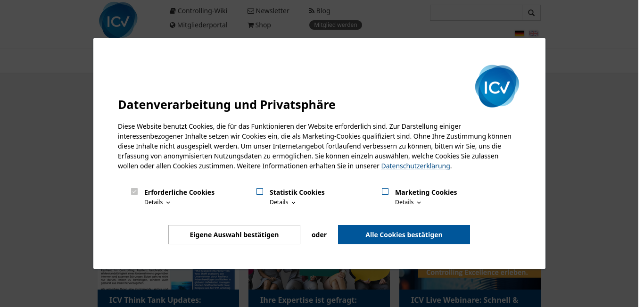Click the Marketing Cookies label text
The height and width of the screenshot is (307, 644).
426,192
